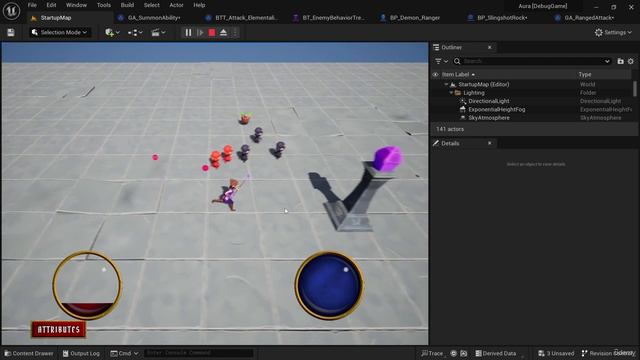Open the Outliner filter menu

tap(441, 61)
